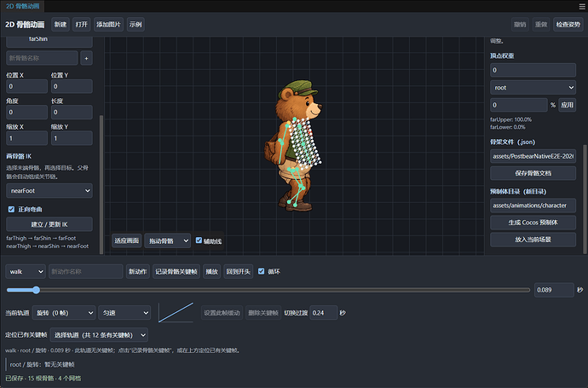Click the 新动作 button
Screen dimensions: 588x388
[137, 272]
